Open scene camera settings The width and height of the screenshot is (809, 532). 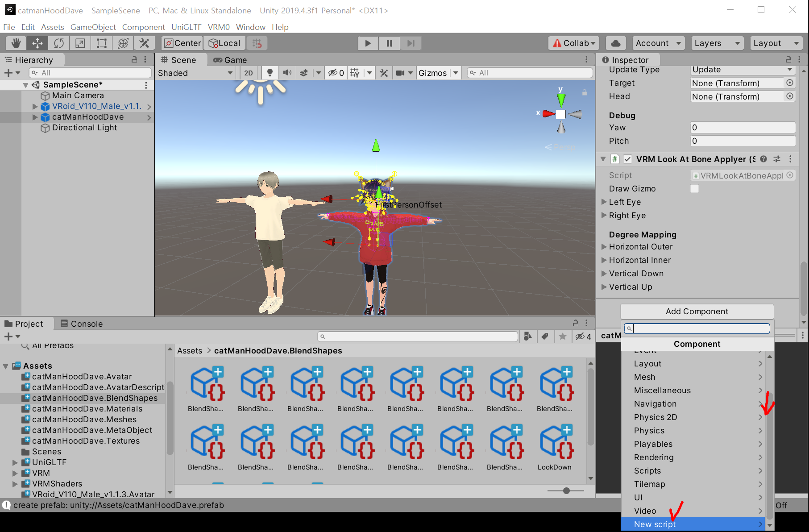coord(400,73)
